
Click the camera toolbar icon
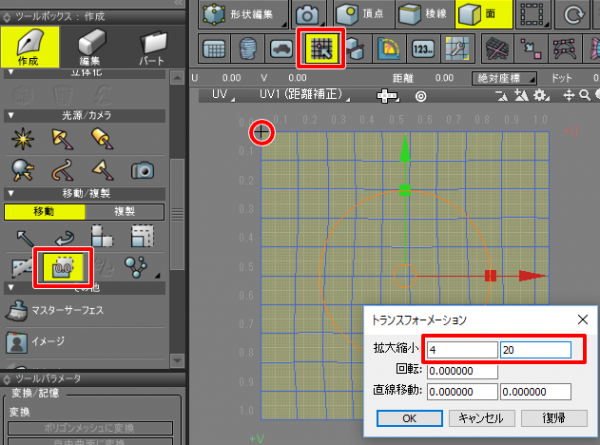click(x=308, y=15)
